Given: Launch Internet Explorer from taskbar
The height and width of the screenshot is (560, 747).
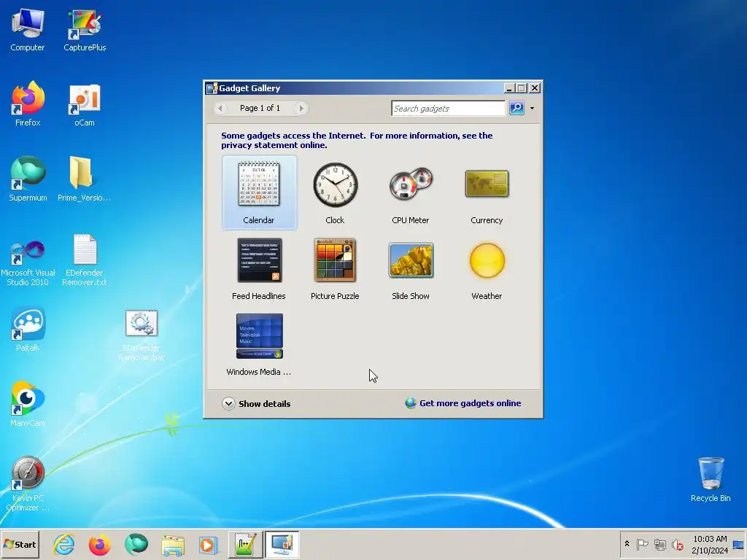Looking at the screenshot, I should (64, 544).
